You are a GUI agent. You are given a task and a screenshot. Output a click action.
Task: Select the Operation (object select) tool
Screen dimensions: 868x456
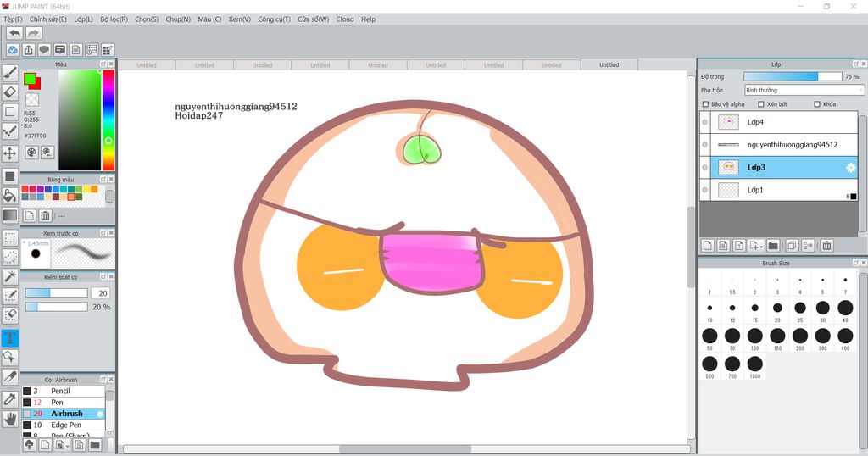[x=10, y=357]
